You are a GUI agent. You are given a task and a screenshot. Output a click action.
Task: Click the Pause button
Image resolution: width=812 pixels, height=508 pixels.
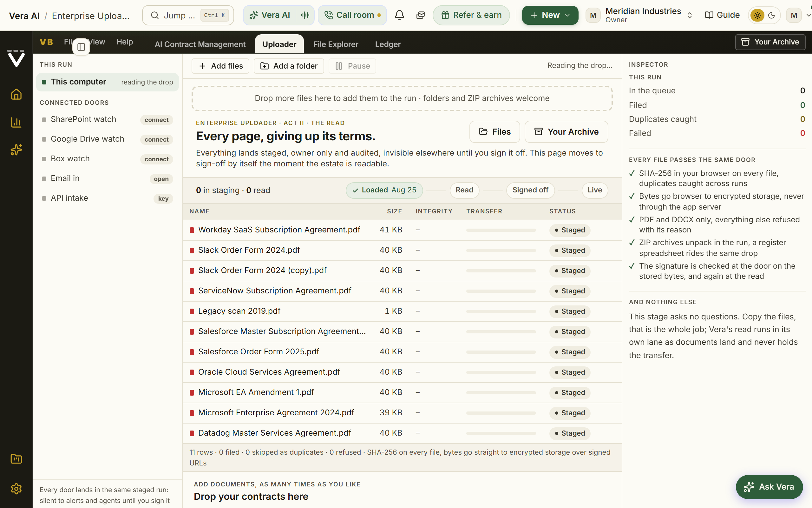(352, 66)
